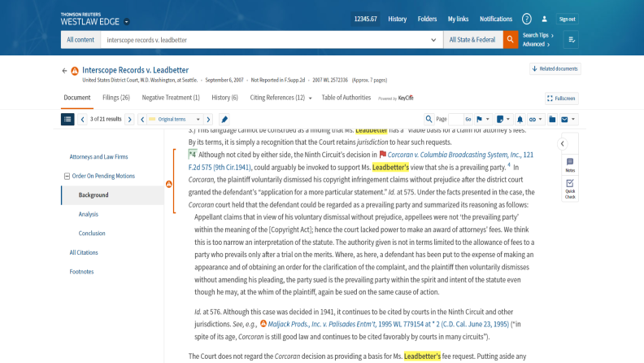Open the help question mark icon
Image resolution: width=644 pixels, height=363 pixels.
coord(527,19)
